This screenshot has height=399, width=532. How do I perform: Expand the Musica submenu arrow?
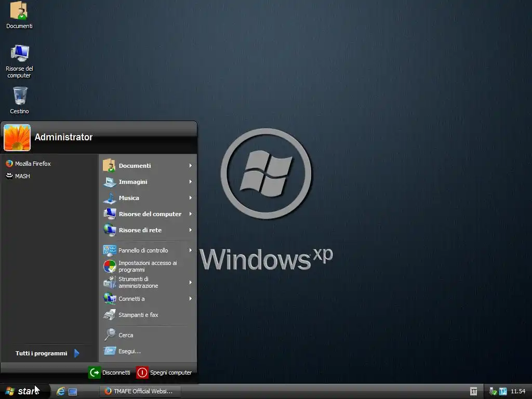click(x=190, y=198)
